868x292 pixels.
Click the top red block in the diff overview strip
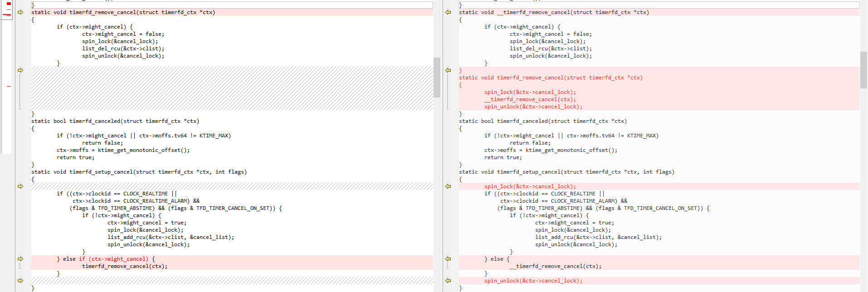(9, 4)
